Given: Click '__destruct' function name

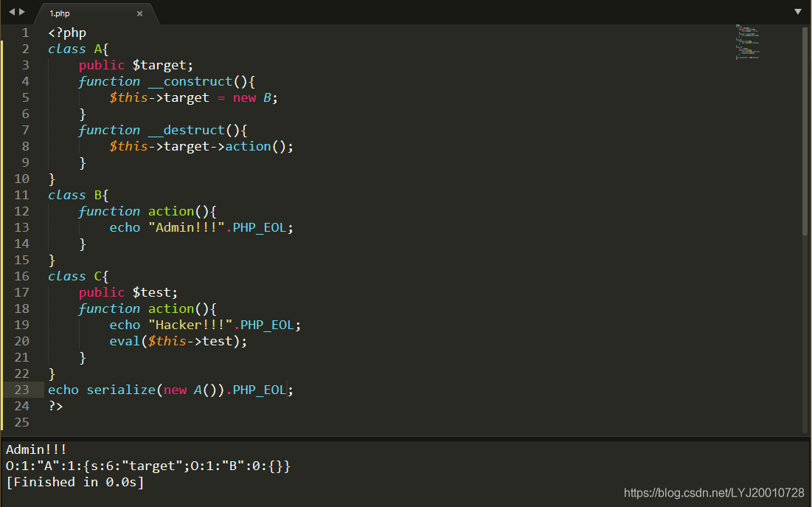Looking at the screenshot, I should point(187,130).
